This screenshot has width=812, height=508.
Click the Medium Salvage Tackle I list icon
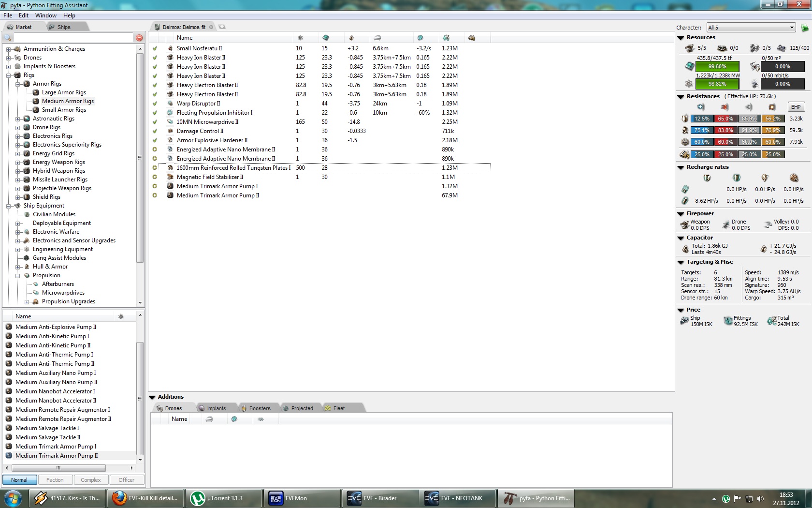pos(9,428)
